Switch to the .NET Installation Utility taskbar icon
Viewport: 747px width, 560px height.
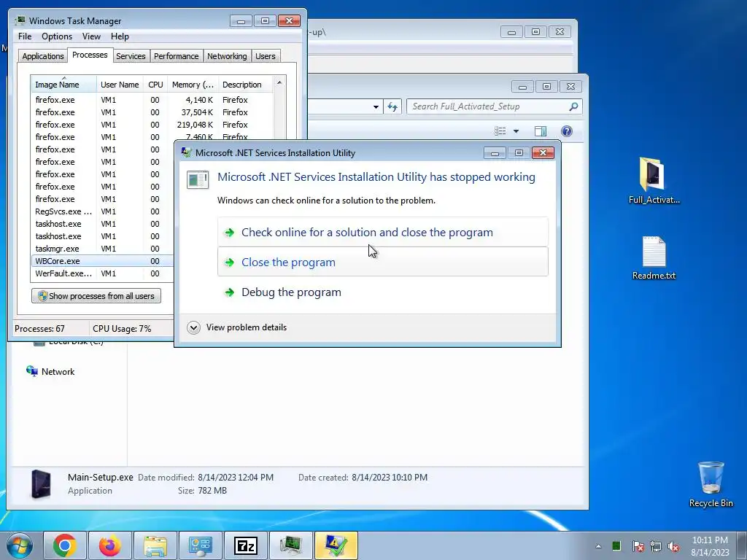(x=336, y=545)
